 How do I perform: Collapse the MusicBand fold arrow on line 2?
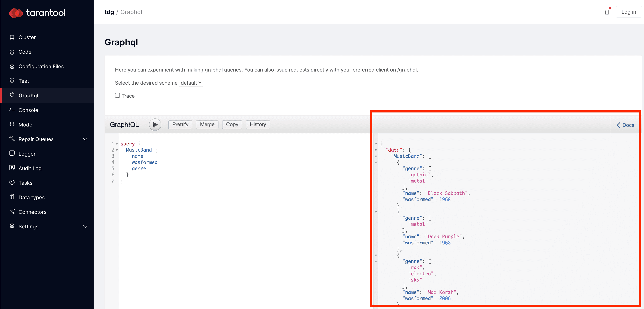click(x=117, y=150)
